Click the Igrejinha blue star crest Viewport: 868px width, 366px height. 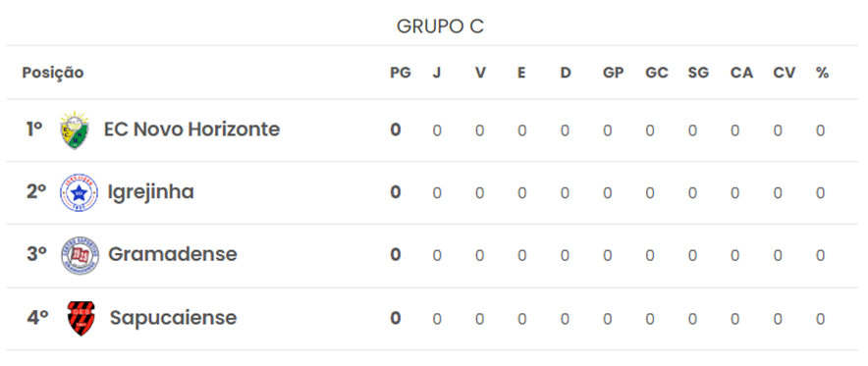(79, 192)
